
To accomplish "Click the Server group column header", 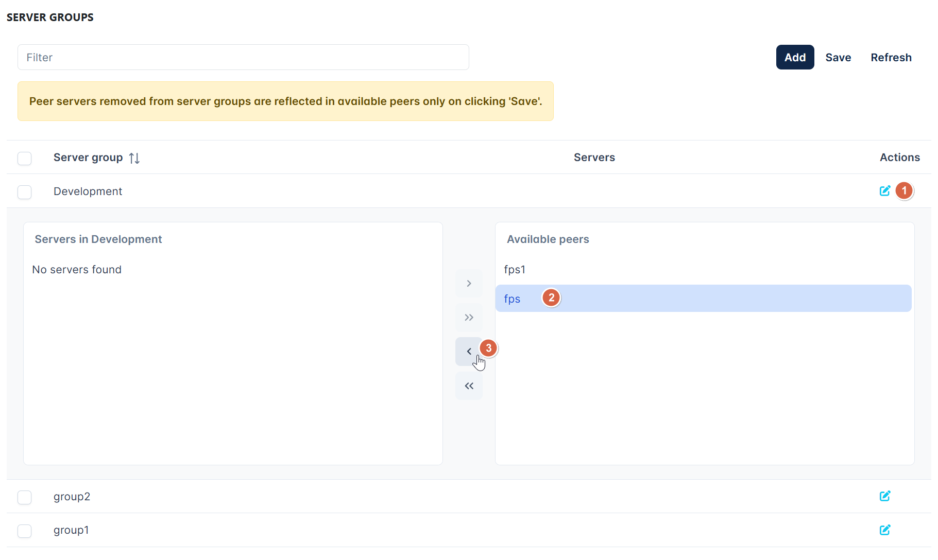I will pos(88,157).
